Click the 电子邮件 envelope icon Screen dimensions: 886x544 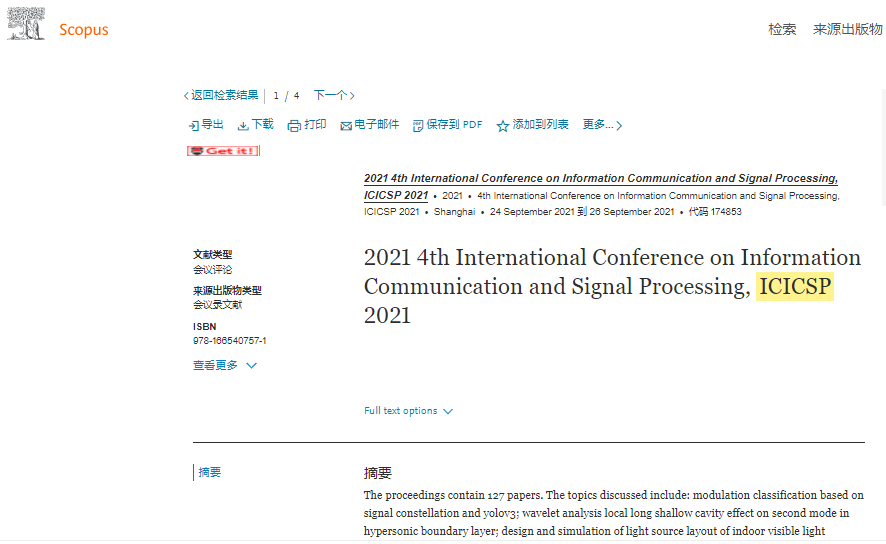coord(346,126)
